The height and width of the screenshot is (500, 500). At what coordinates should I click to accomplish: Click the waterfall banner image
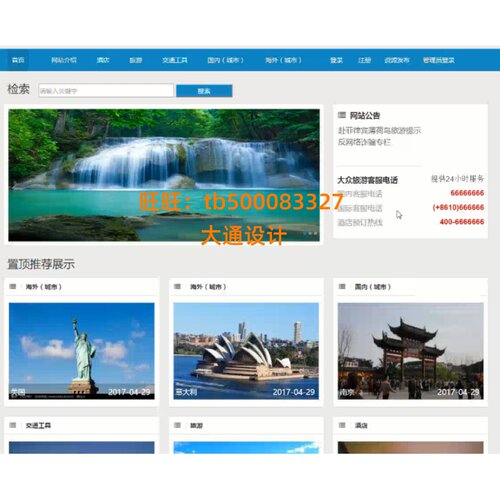(164, 175)
